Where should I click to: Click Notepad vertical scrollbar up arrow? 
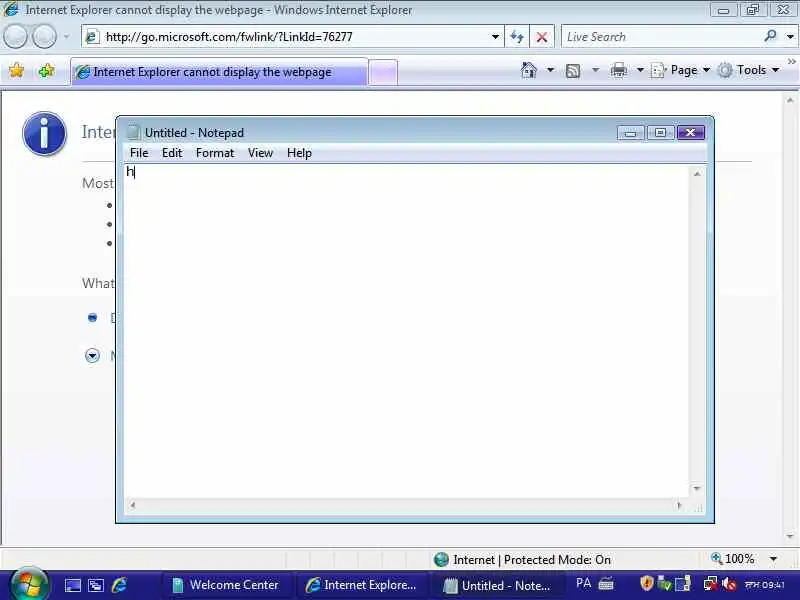(697, 174)
